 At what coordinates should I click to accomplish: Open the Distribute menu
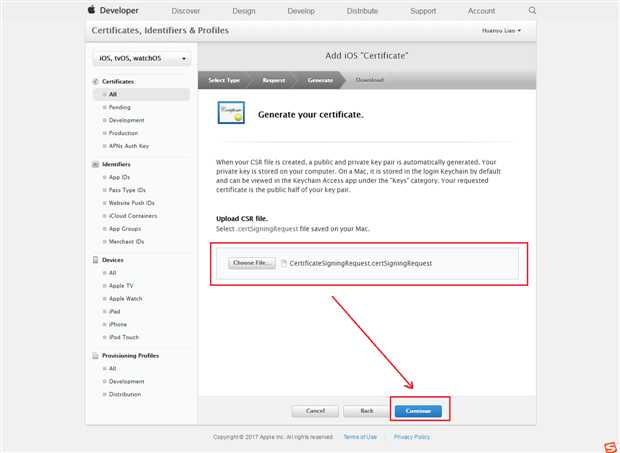362,11
